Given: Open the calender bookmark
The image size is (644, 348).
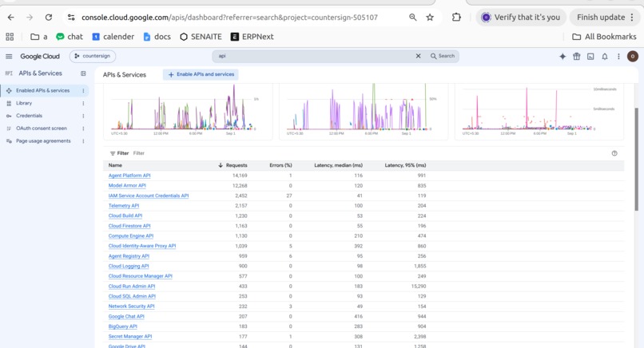Looking at the screenshot, I should (x=113, y=37).
